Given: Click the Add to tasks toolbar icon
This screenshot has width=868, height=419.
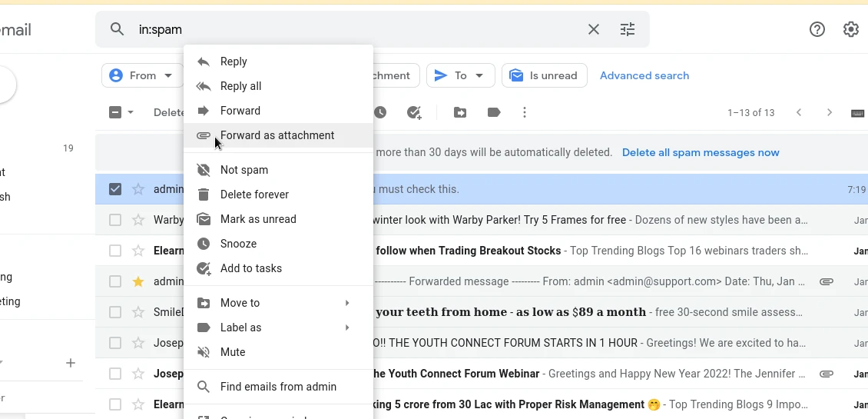Looking at the screenshot, I should [x=414, y=112].
